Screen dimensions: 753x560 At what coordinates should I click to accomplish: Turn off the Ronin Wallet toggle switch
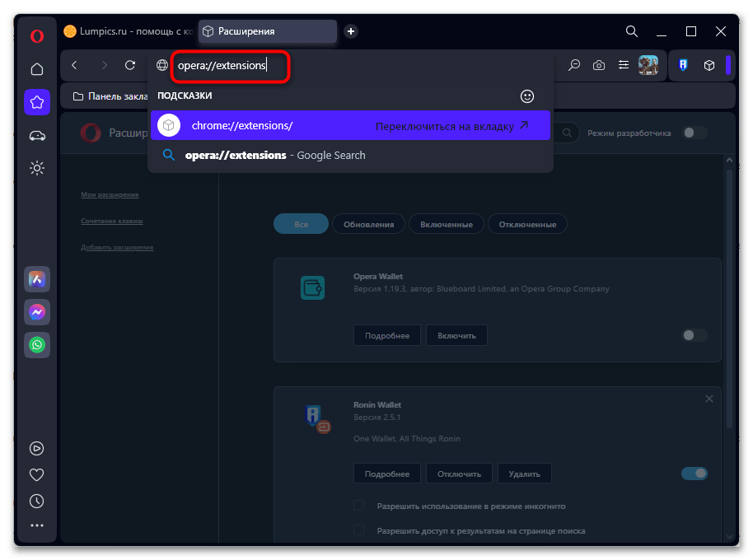click(695, 474)
